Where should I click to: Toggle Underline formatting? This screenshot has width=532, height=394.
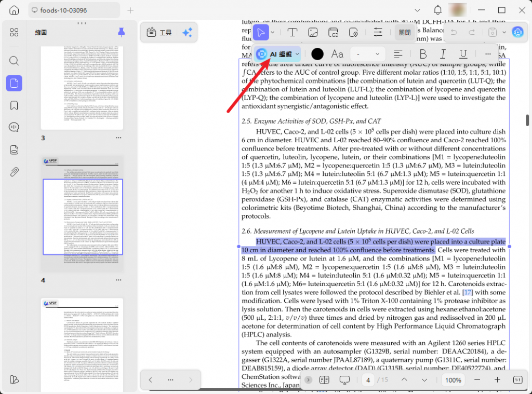(463, 54)
